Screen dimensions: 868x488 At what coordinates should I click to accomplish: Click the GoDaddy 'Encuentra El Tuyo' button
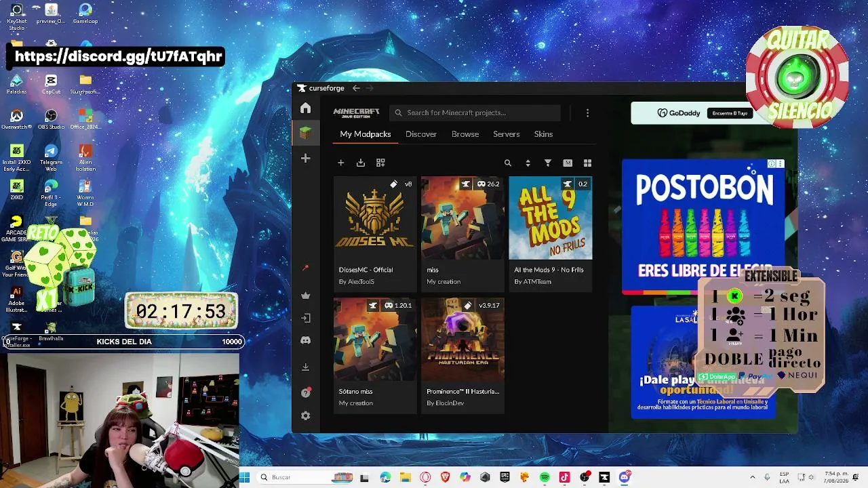[730, 113]
